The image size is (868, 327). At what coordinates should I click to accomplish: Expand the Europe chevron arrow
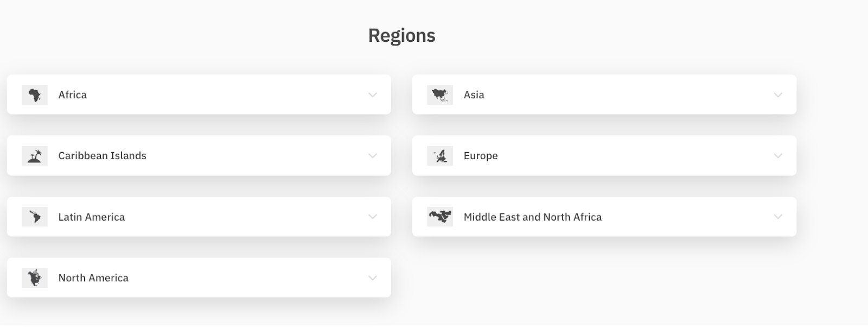(778, 156)
